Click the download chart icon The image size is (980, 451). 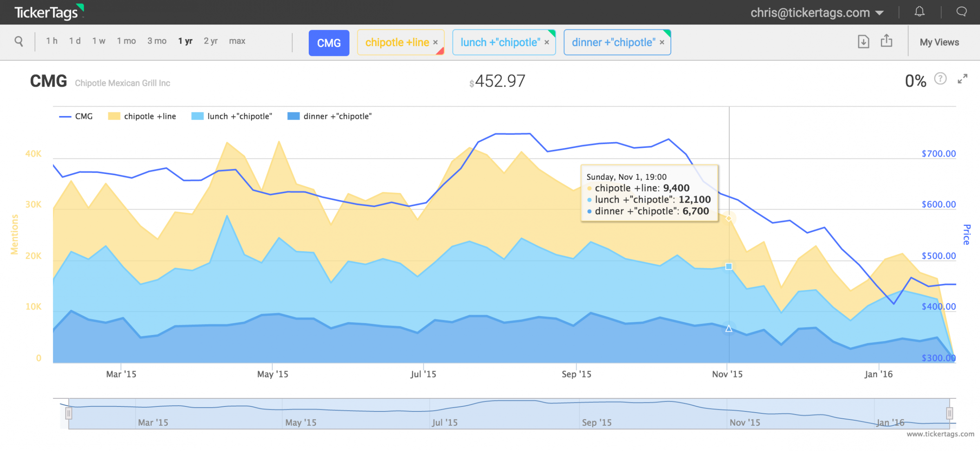point(863,42)
